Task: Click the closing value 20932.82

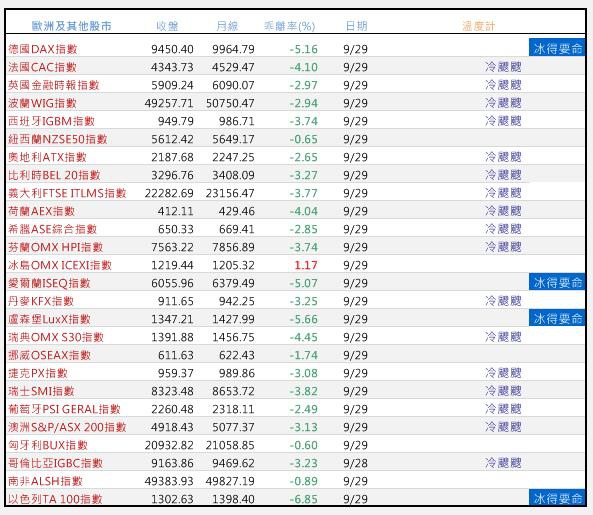Action: [x=169, y=445]
